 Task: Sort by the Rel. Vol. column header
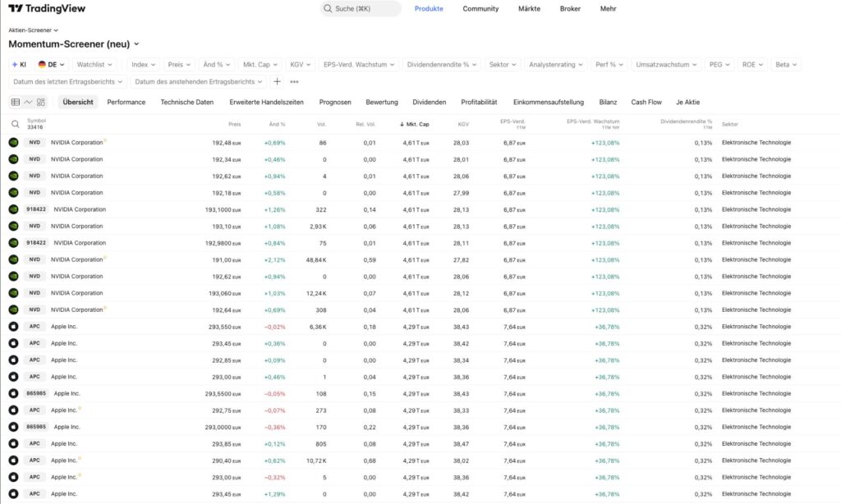tap(365, 125)
